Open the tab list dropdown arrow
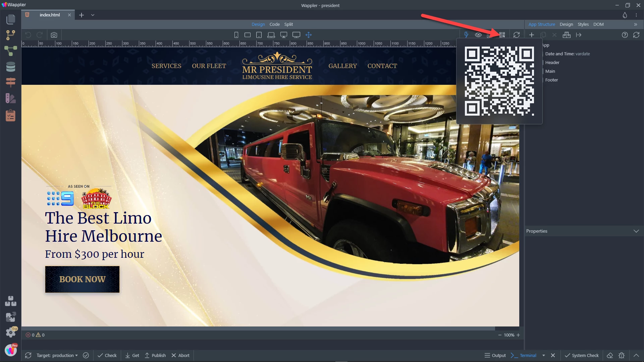The image size is (644, 362). 93,15
